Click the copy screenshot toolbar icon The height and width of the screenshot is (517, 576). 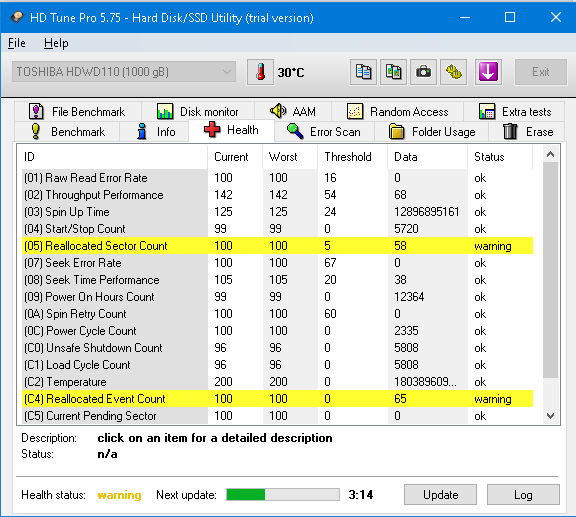(393, 72)
